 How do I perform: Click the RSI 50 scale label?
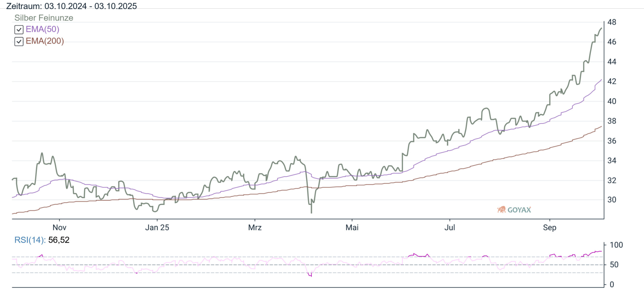point(614,265)
